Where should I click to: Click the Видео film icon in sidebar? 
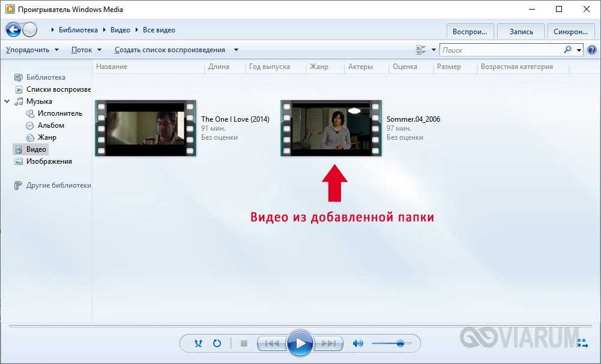pos(19,149)
